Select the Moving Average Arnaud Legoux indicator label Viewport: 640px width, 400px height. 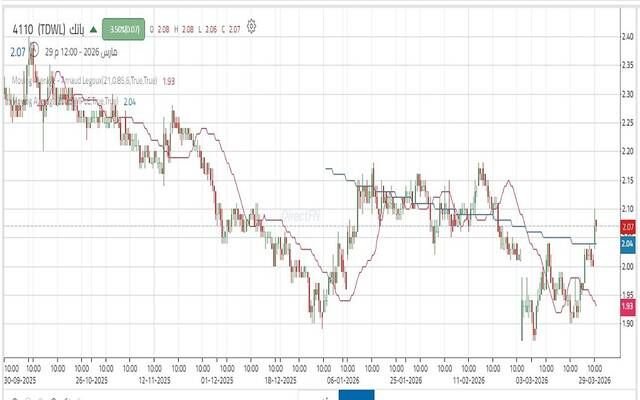[80, 79]
